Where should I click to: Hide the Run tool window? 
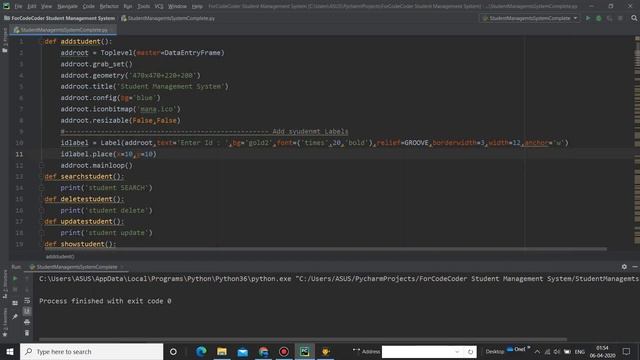(635, 267)
